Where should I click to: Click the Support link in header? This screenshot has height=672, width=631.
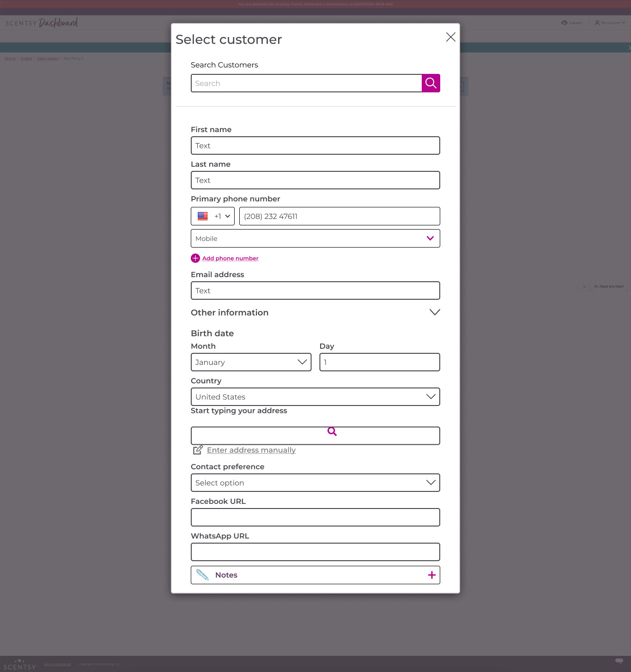point(576,23)
